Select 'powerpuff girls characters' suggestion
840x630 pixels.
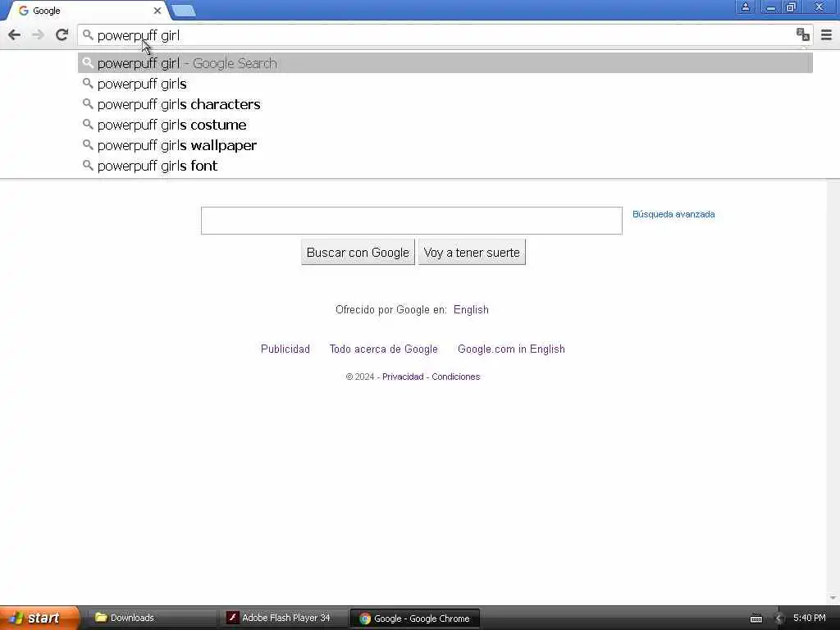(x=445, y=104)
